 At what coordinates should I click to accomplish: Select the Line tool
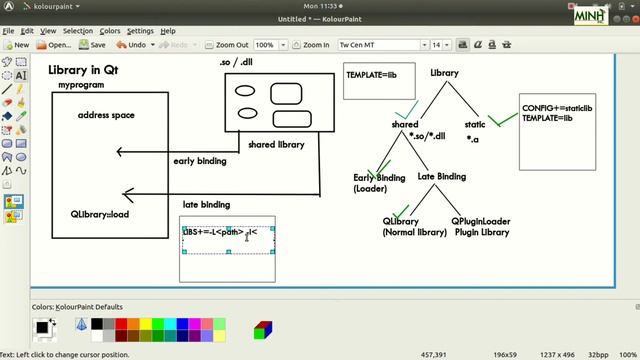(x=7, y=89)
